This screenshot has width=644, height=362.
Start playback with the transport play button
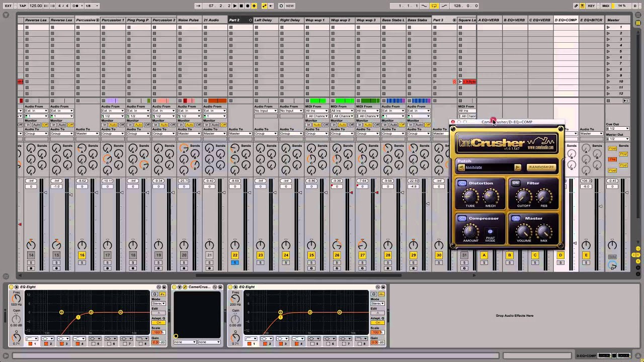point(235,6)
